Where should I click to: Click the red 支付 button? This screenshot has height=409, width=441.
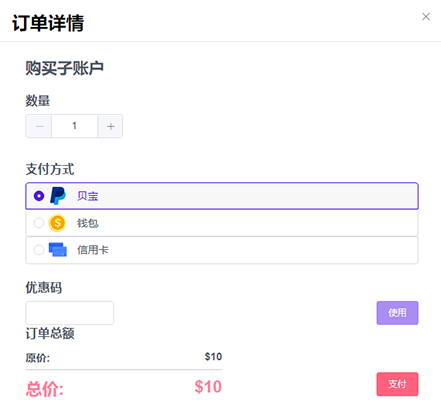click(x=397, y=384)
